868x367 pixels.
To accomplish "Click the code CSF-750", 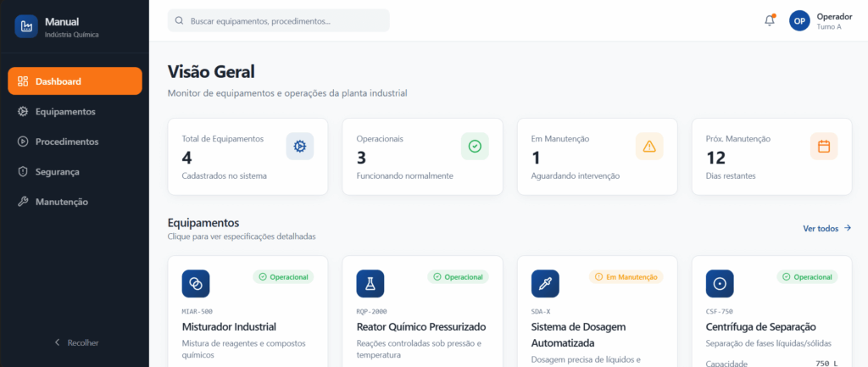I will pyautogui.click(x=719, y=311).
